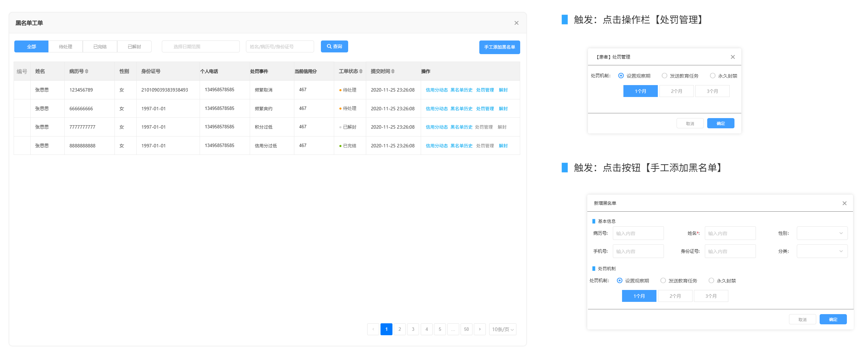The width and height of the screenshot is (868, 357).
Task: Open 信用分动态 link for record 123456789
Action: point(436,90)
